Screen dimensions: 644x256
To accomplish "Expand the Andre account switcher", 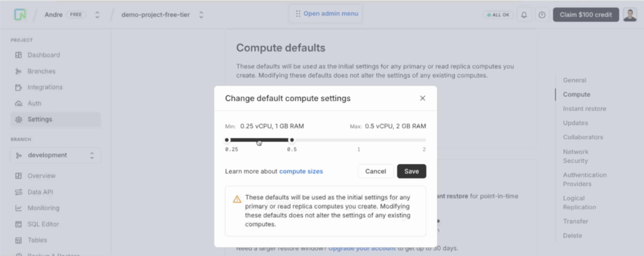I will click(97, 15).
